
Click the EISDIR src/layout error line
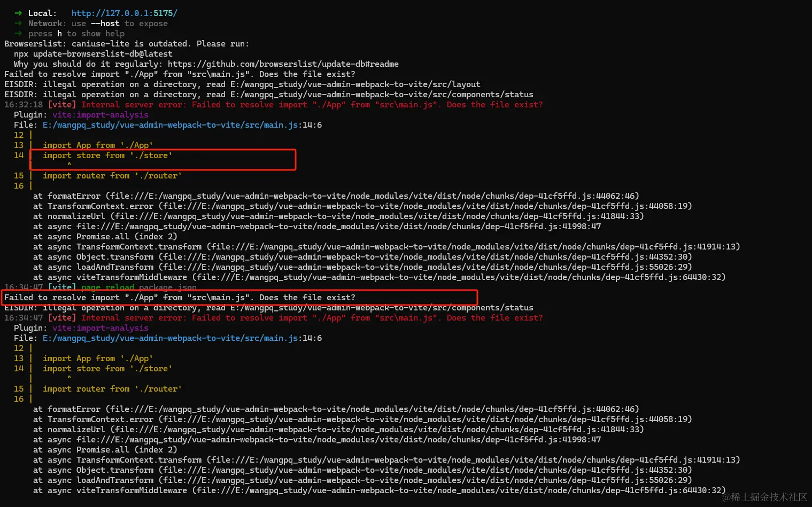point(242,84)
